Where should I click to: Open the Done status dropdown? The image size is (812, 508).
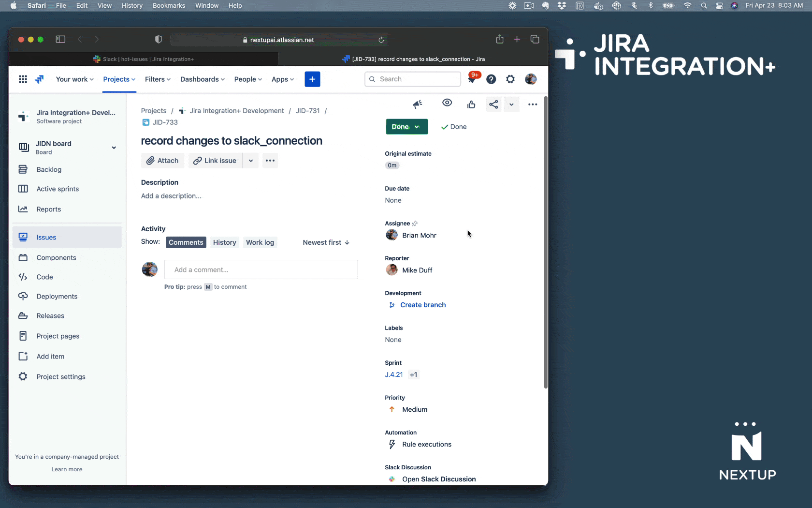pyautogui.click(x=406, y=127)
